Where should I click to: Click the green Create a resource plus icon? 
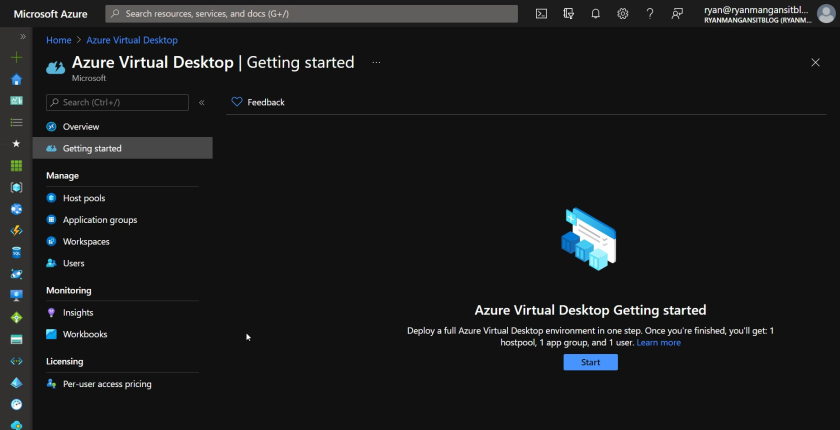pyautogui.click(x=17, y=57)
